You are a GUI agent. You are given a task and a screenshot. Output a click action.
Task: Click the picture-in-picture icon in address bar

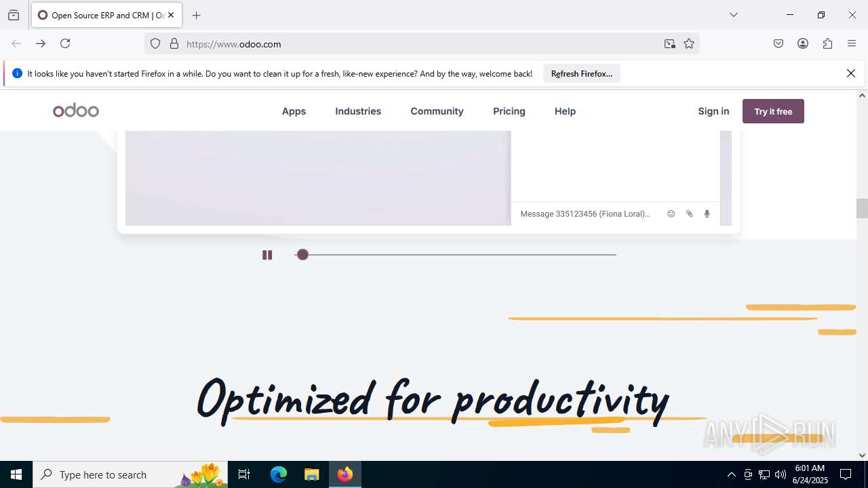pyautogui.click(x=670, y=44)
